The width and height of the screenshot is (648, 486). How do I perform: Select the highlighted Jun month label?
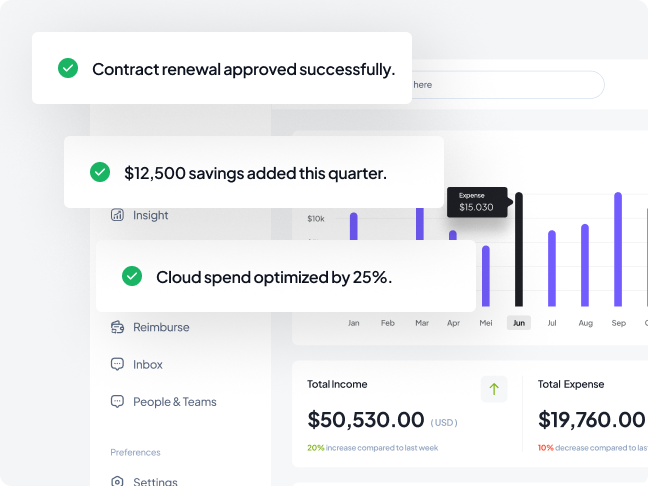518,323
